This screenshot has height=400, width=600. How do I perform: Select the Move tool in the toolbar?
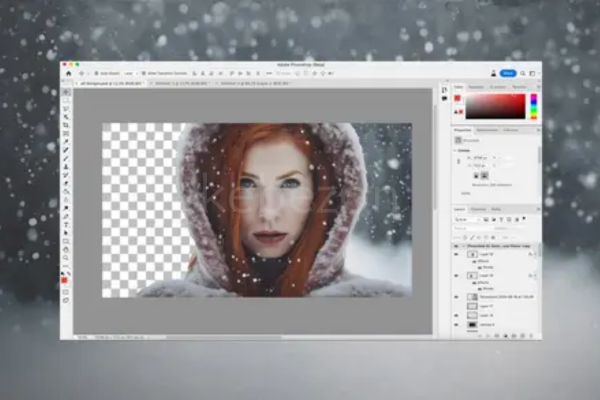(x=66, y=92)
